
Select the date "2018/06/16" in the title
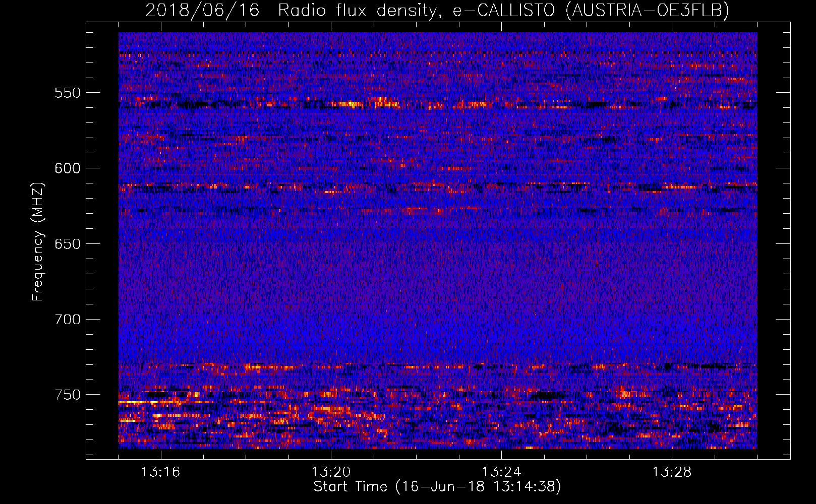point(202,10)
